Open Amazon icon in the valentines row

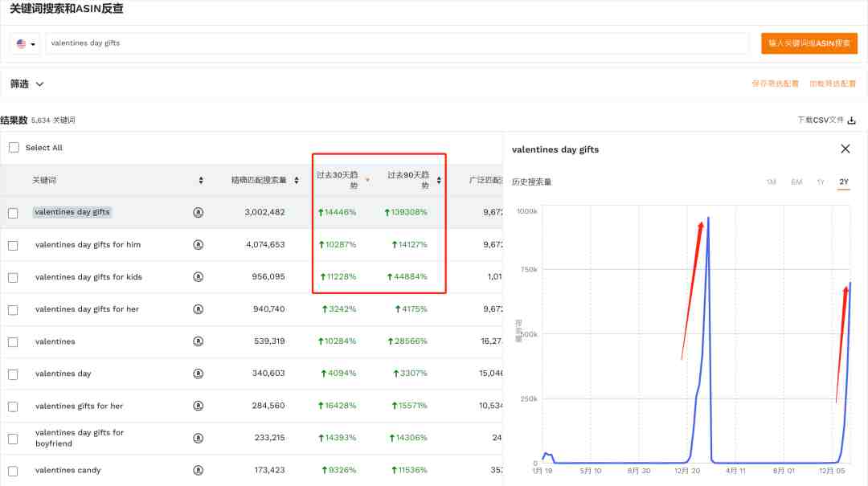click(199, 341)
